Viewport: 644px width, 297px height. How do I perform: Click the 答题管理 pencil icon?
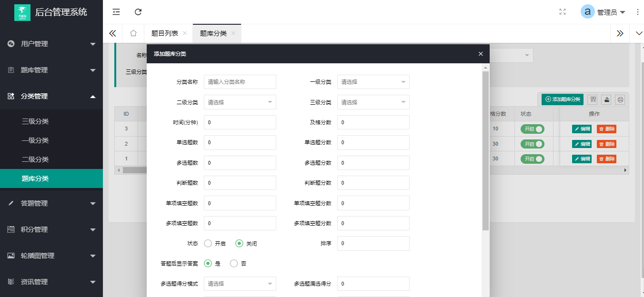pyautogui.click(x=11, y=203)
